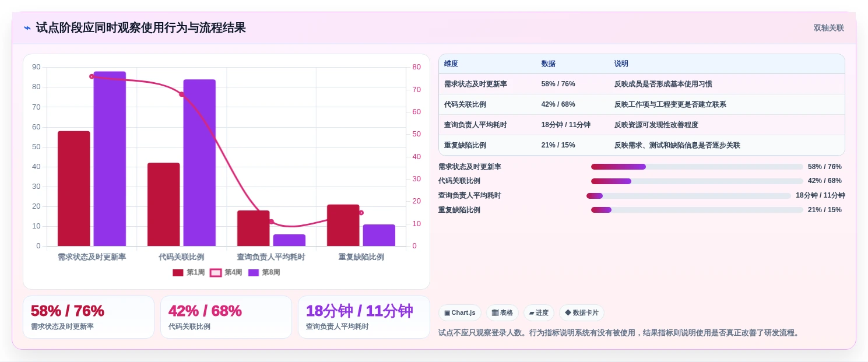Click the line point above 重复缺陷比例
The image size is (868, 362).
click(361, 213)
